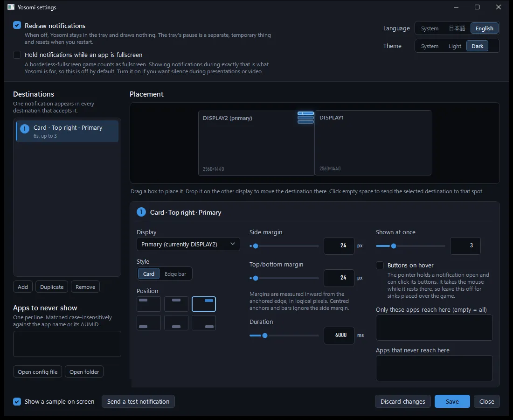The width and height of the screenshot is (513, 420).
Task: Click the number 1 badge in destination list
Action: point(25,129)
